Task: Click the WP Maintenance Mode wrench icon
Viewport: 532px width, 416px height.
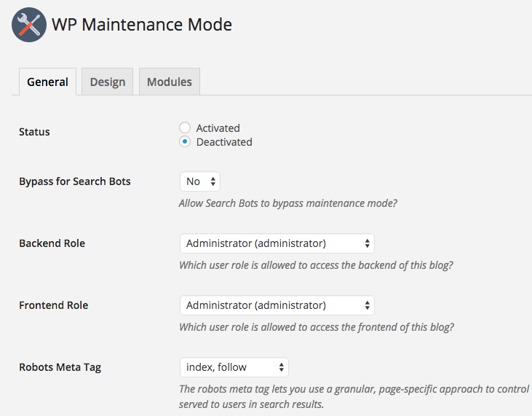Action: click(29, 25)
